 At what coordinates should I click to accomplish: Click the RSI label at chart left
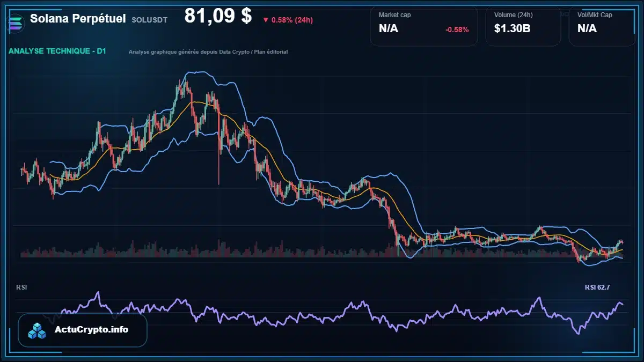(21, 287)
